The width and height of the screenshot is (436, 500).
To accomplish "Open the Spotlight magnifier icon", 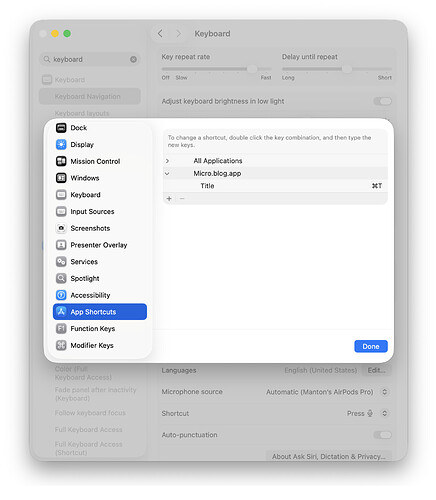I will pos(61,278).
